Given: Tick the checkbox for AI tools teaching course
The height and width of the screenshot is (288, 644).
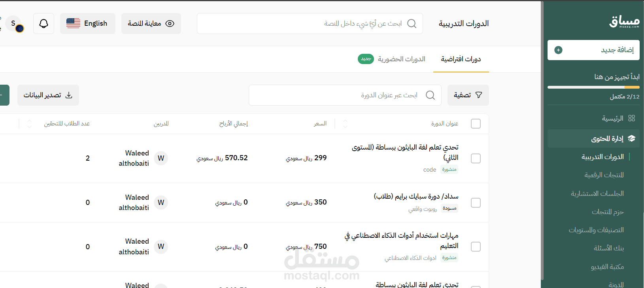Looking at the screenshot, I should pos(476,246).
